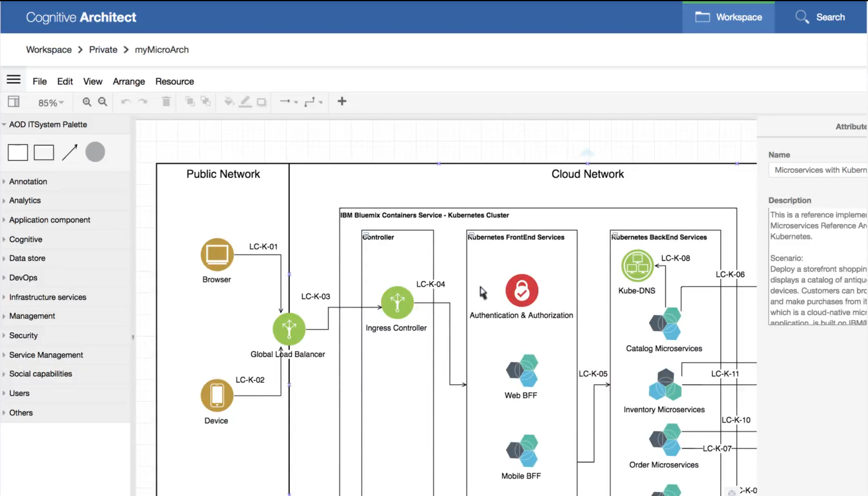Select the Web BFF hexagon icon
The image size is (868, 496).
coord(522,371)
